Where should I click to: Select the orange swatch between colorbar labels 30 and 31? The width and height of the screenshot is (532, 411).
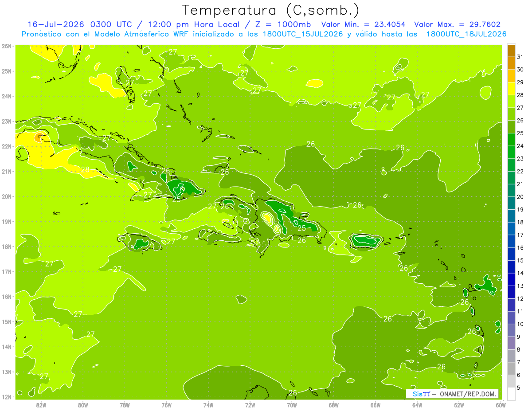[511, 63]
